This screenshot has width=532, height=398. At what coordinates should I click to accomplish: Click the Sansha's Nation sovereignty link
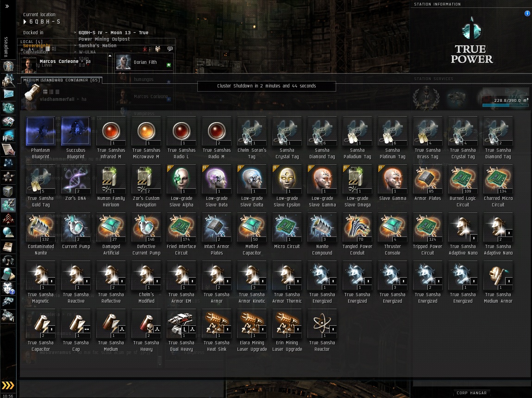click(97, 45)
